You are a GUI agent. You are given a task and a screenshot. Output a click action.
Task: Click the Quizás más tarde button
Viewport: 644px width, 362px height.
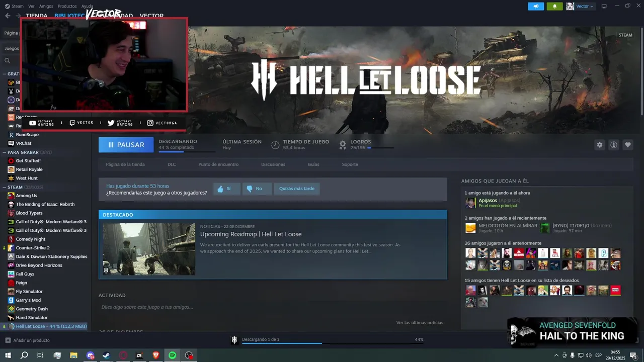point(297,189)
